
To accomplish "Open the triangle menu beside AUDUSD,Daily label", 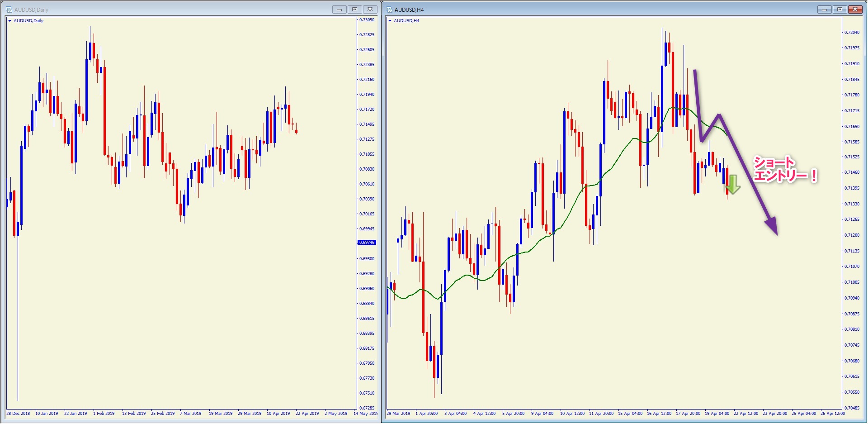I will [x=10, y=21].
